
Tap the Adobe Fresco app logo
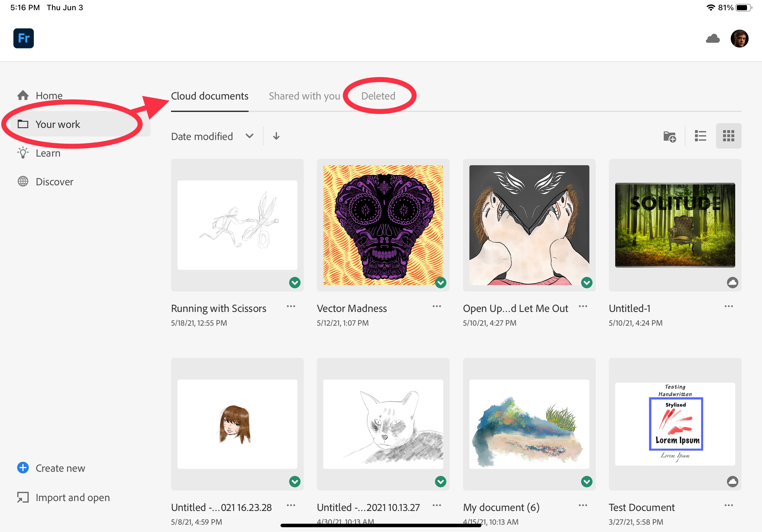coord(23,38)
